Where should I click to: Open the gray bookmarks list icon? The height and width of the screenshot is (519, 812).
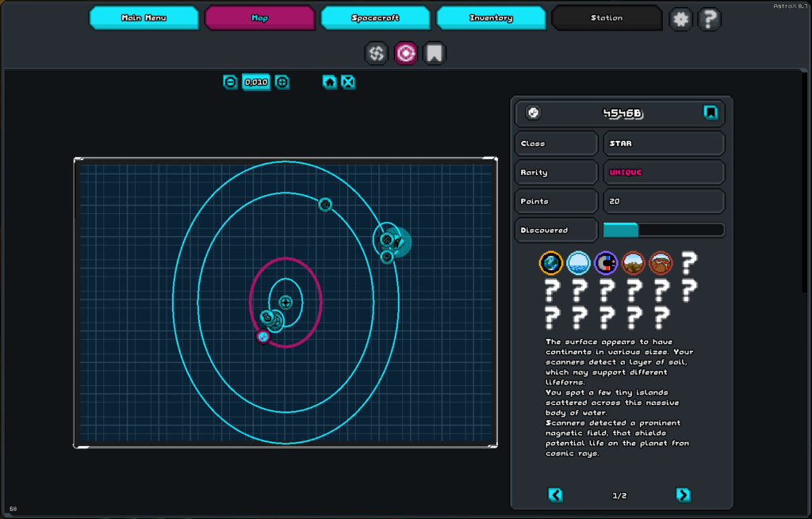click(434, 53)
